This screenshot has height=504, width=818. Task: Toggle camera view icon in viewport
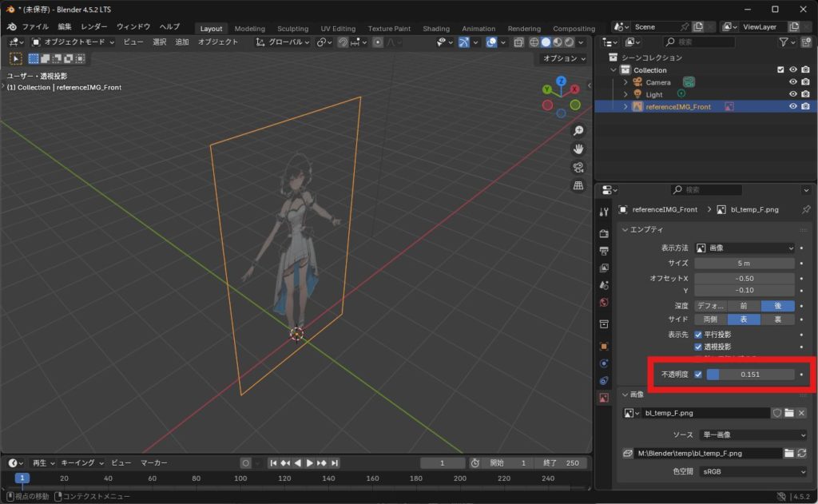(x=578, y=167)
